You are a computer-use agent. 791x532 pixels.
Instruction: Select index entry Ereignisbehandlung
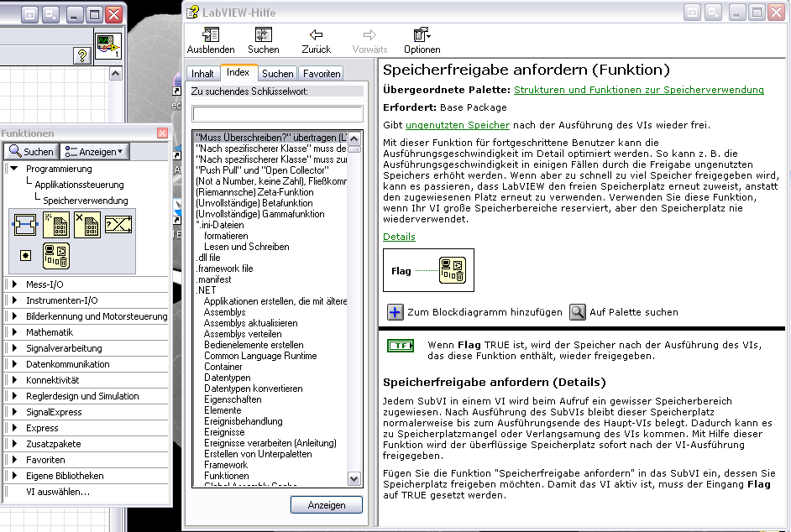tap(244, 421)
